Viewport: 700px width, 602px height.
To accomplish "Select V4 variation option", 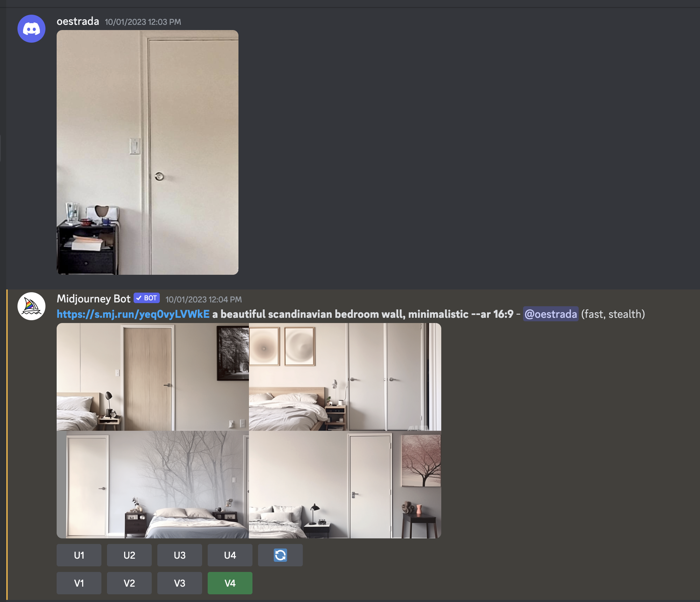I will (230, 582).
